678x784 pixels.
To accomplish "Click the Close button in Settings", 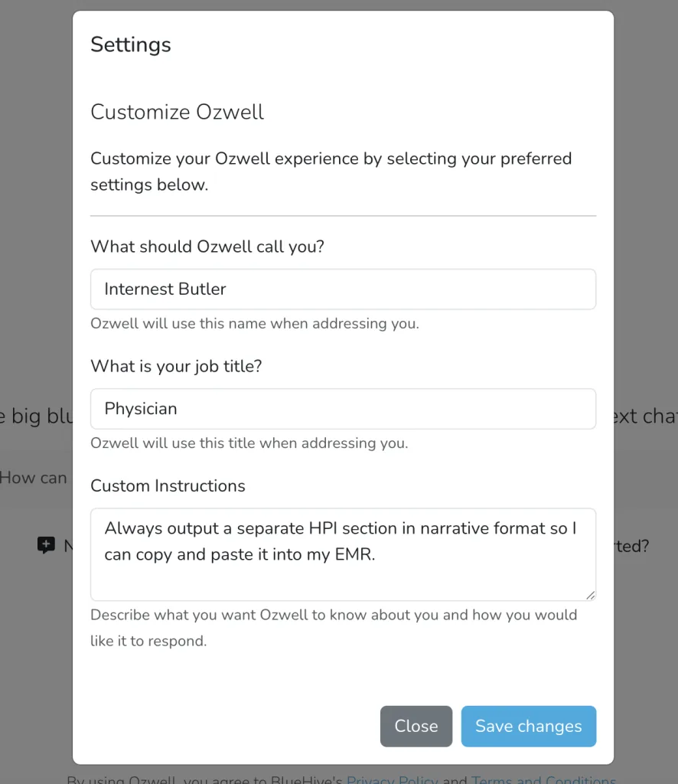I will click(x=416, y=726).
